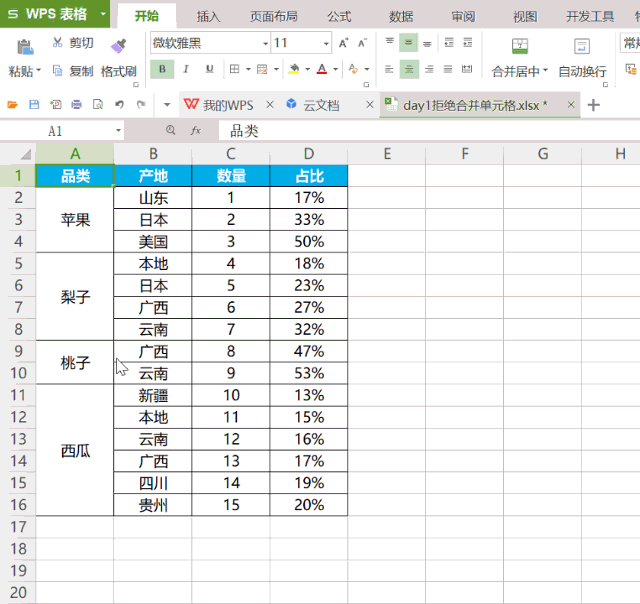Open the WPS 表格 application menu

(55, 14)
